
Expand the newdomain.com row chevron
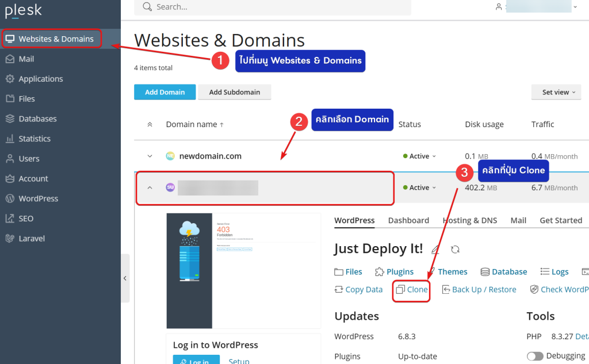pyautogui.click(x=150, y=156)
